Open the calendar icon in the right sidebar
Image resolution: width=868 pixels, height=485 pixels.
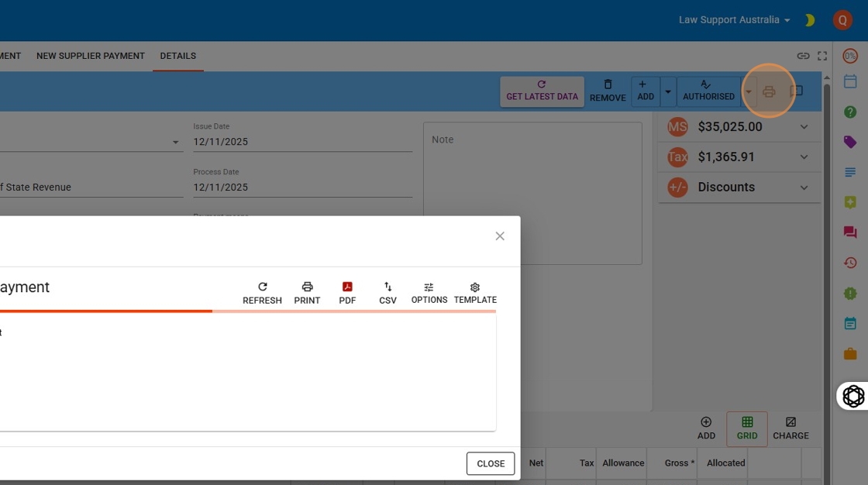pos(850,81)
